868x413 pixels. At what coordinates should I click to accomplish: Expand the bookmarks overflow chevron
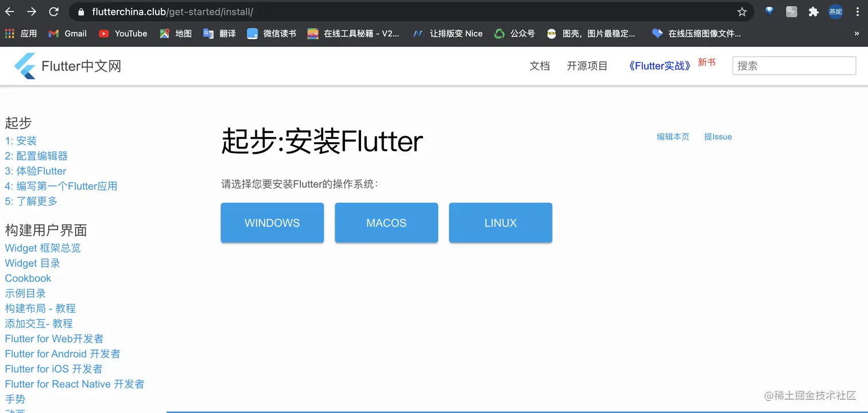point(857,34)
